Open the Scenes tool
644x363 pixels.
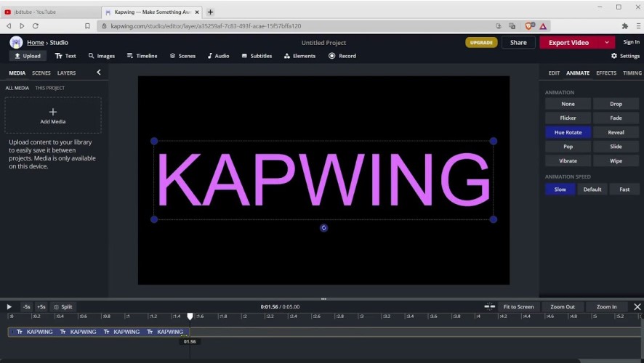click(182, 56)
